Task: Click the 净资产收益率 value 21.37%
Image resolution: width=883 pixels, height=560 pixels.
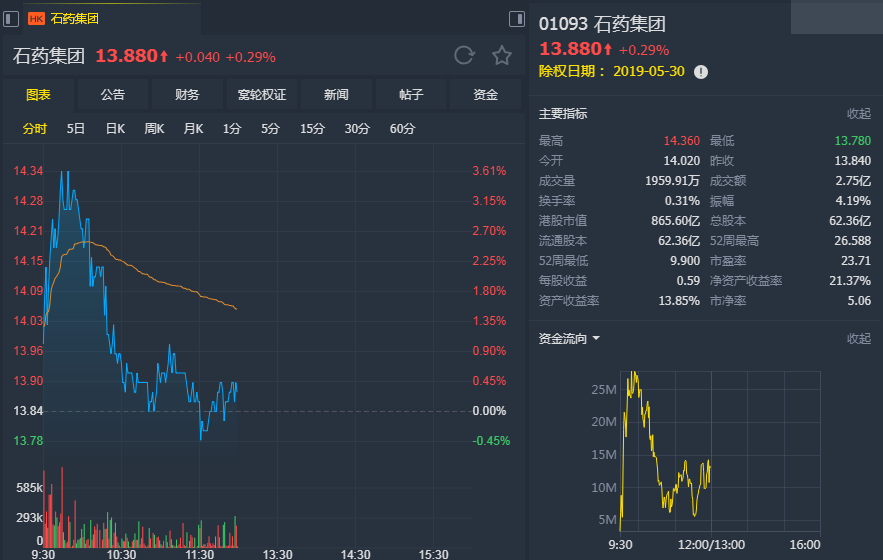Action: pos(850,281)
